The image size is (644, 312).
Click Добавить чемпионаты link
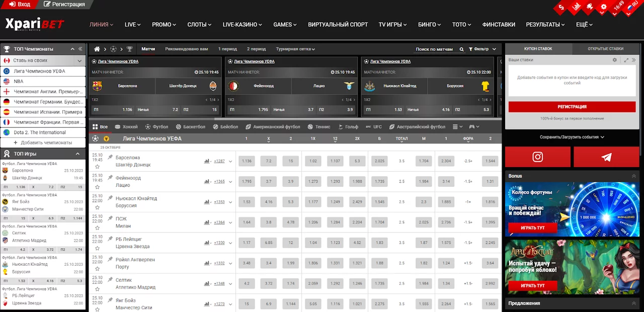click(43, 142)
